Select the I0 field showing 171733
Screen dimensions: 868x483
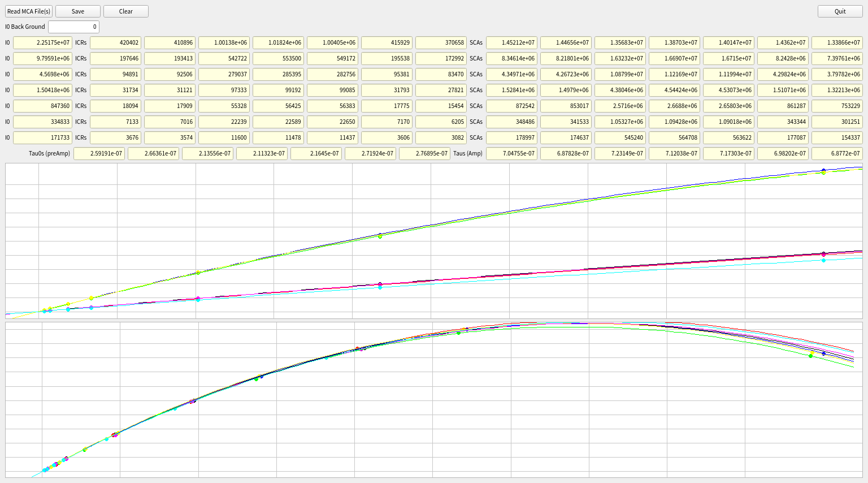click(42, 137)
